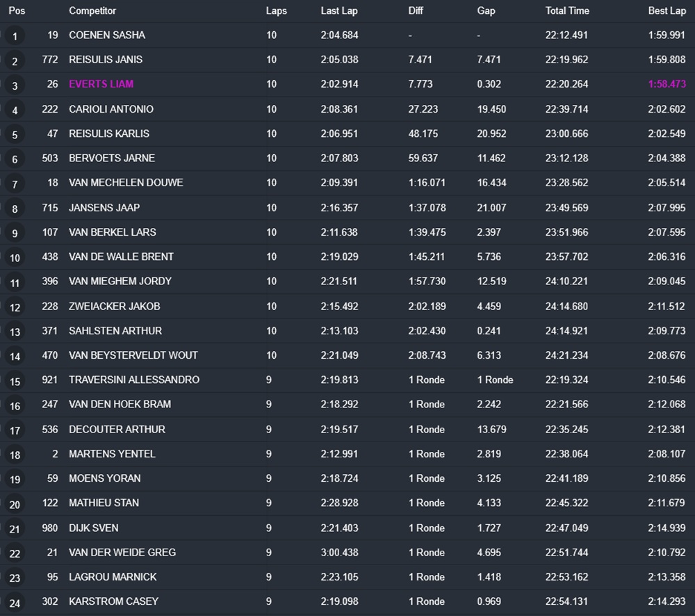
Task: Click the position 1 circle badge
Action: coord(15,36)
